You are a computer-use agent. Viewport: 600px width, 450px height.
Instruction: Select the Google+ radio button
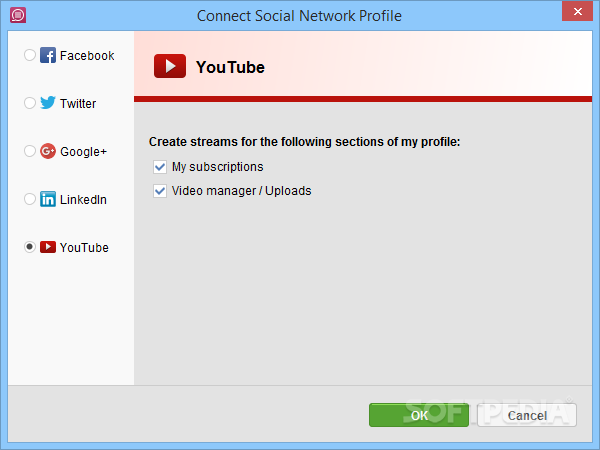30,151
